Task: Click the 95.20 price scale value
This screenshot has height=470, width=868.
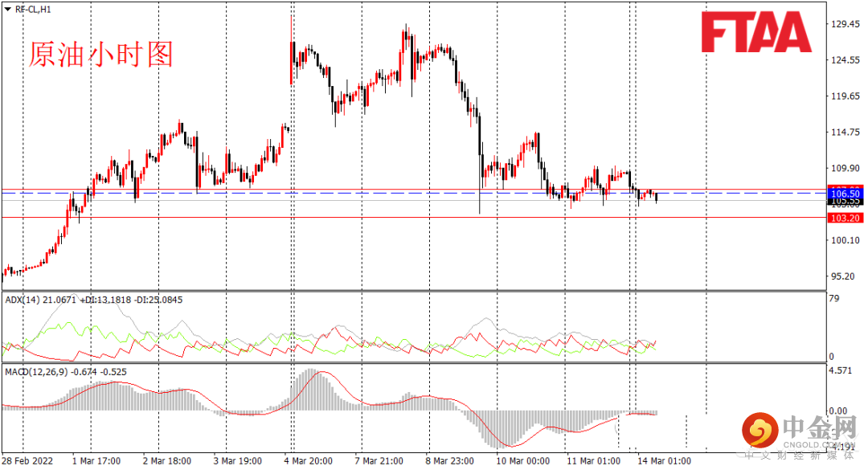Action: pyautogui.click(x=843, y=276)
